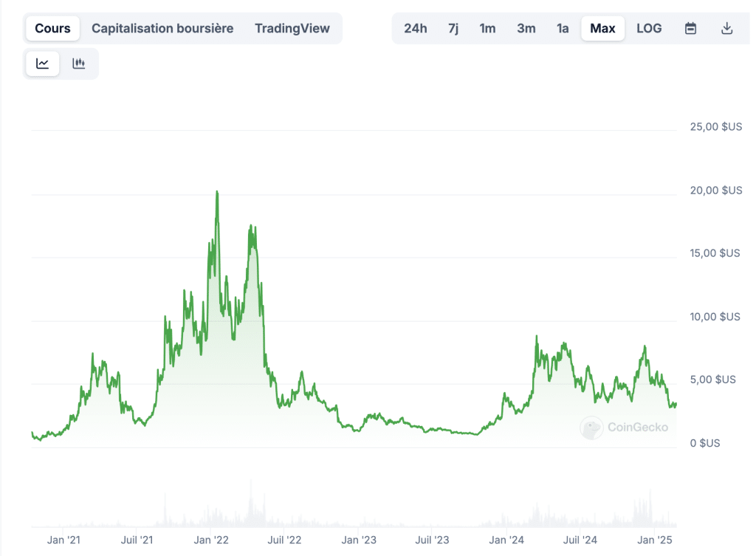The width and height of the screenshot is (756, 556).
Task: Select the 1a time range
Action: click(563, 29)
